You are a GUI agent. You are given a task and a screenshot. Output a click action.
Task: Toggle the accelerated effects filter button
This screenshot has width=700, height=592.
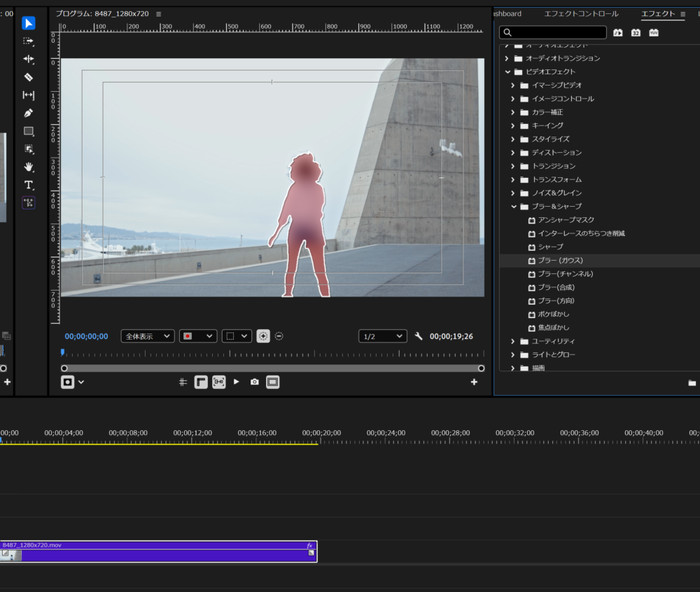click(x=618, y=33)
